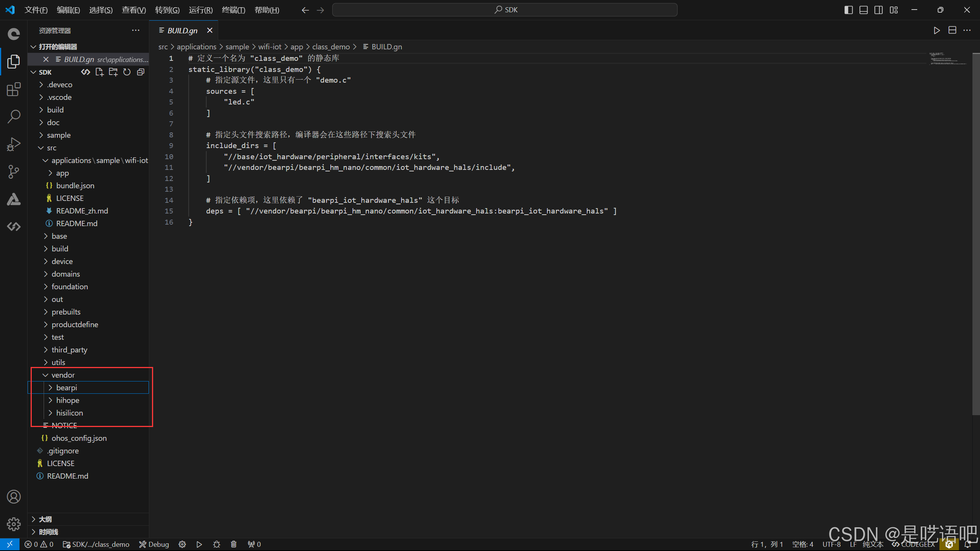Click the New File icon in SDK header
The height and width of the screenshot is (551, 980).
pos(100,72)
